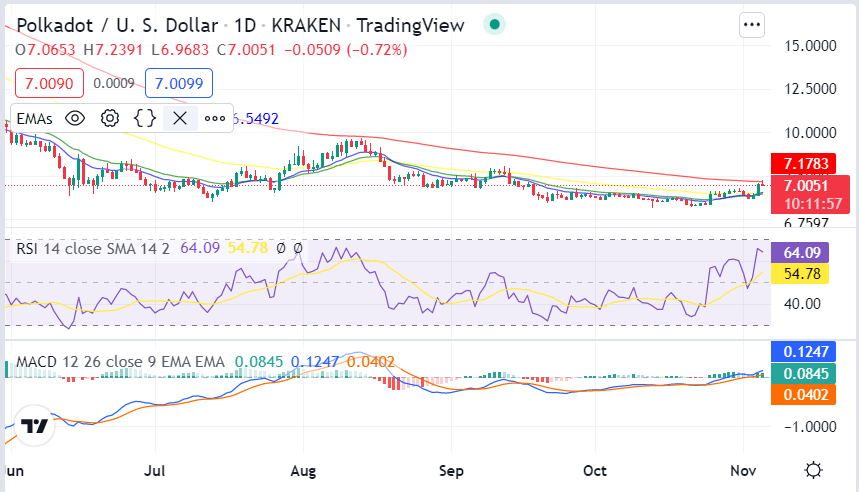
Task: Click the spread value 0.0009
Action: 114,83
